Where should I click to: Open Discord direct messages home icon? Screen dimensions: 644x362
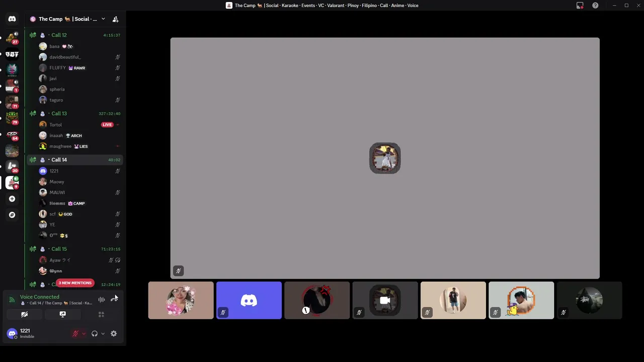(12, 19)
